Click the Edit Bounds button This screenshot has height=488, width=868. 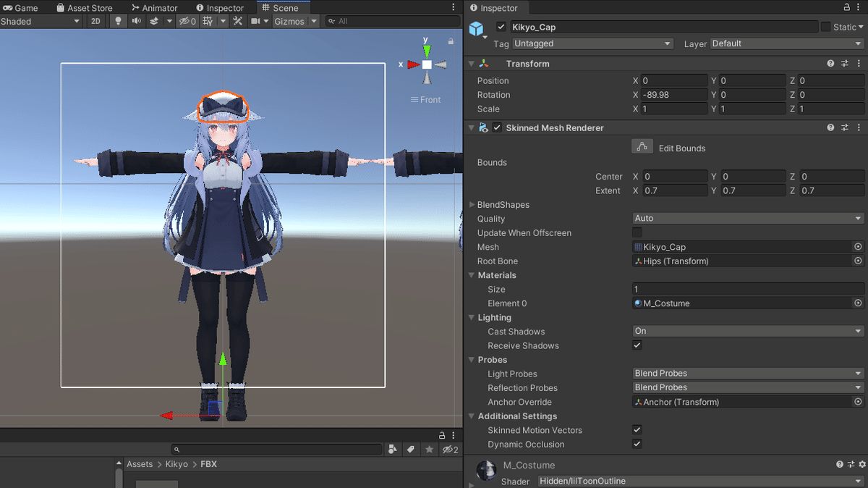click(642, 146)
